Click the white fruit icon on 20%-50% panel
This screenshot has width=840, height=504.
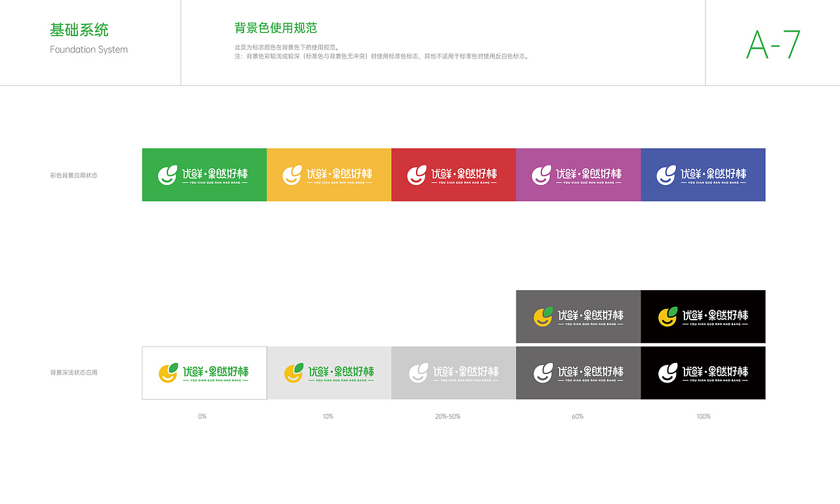click(x=419, y=373)
